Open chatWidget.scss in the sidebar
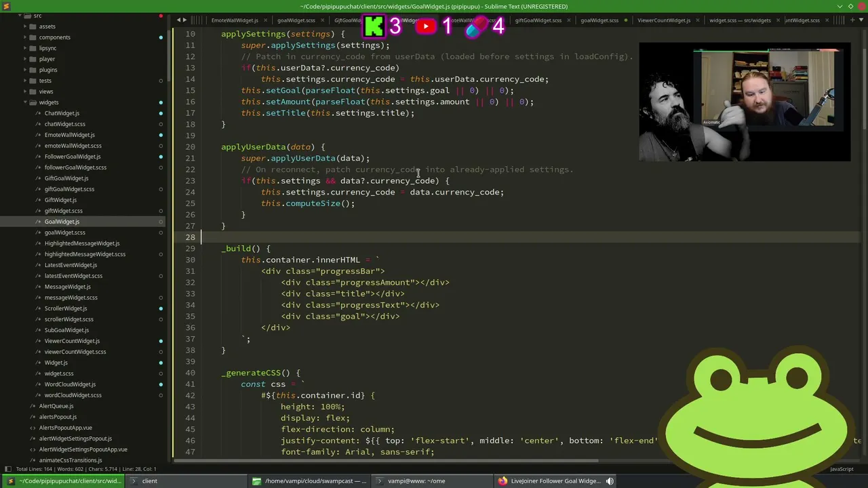Screen dimensions: 868x488 point(65,124)
